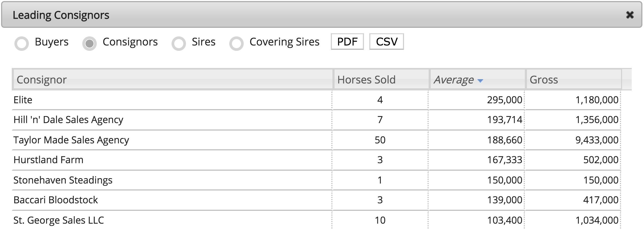
Task: Click the Average sort arrow icon
Action: click(x=480, y=81)
